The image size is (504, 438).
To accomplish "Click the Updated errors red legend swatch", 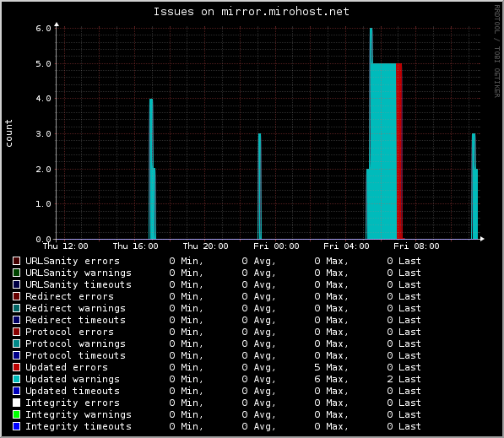I will pos(16,367).
